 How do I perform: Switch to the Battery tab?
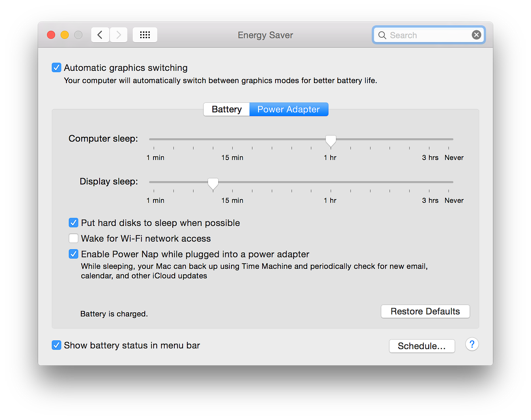226,109
